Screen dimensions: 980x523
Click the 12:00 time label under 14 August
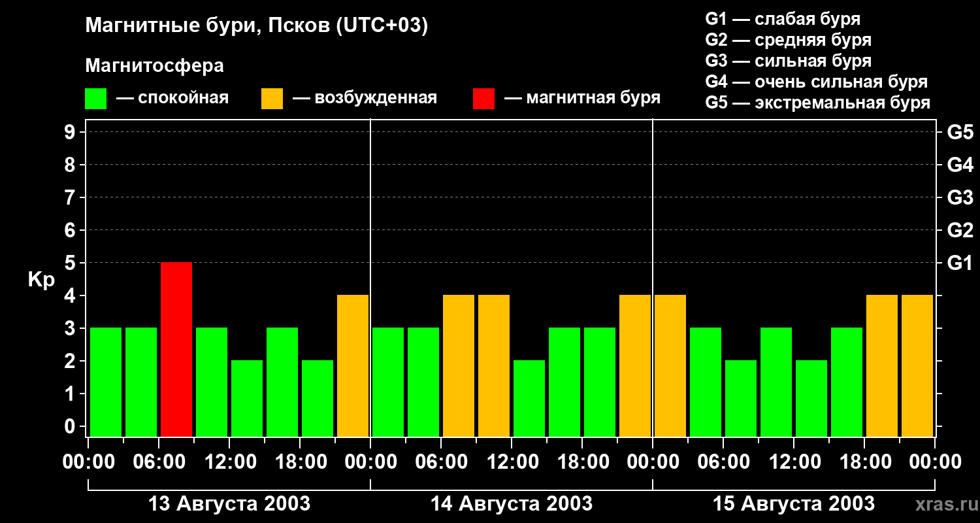tap(513, 462)
